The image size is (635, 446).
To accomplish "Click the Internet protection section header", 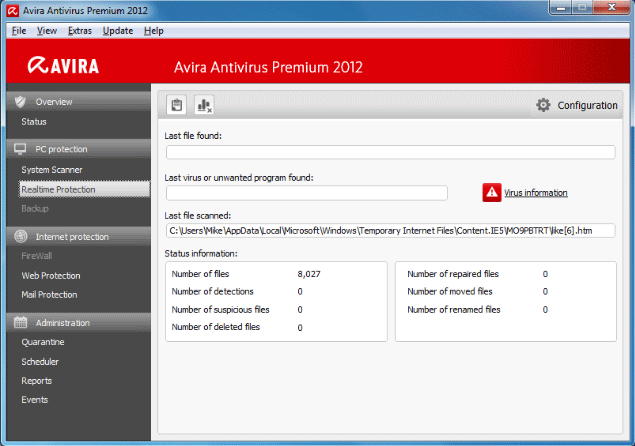I will pyautogui.click(x=79, y=237).
